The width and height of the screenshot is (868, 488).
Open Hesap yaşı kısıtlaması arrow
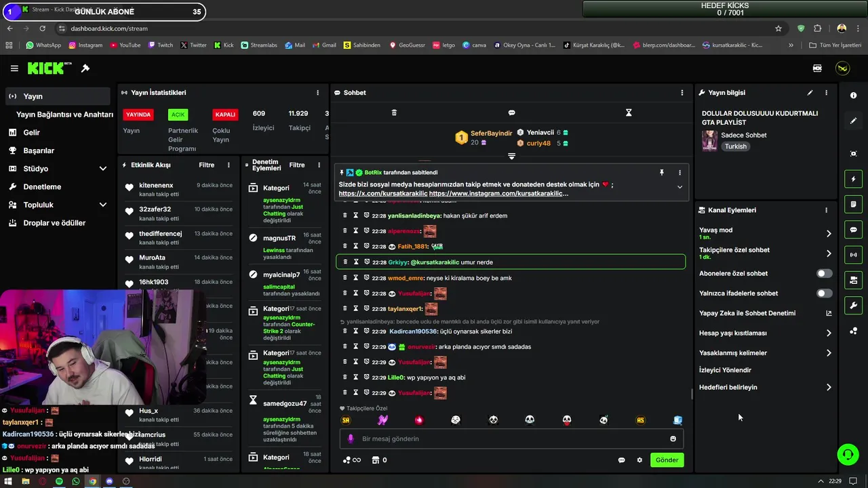point(829,333)
